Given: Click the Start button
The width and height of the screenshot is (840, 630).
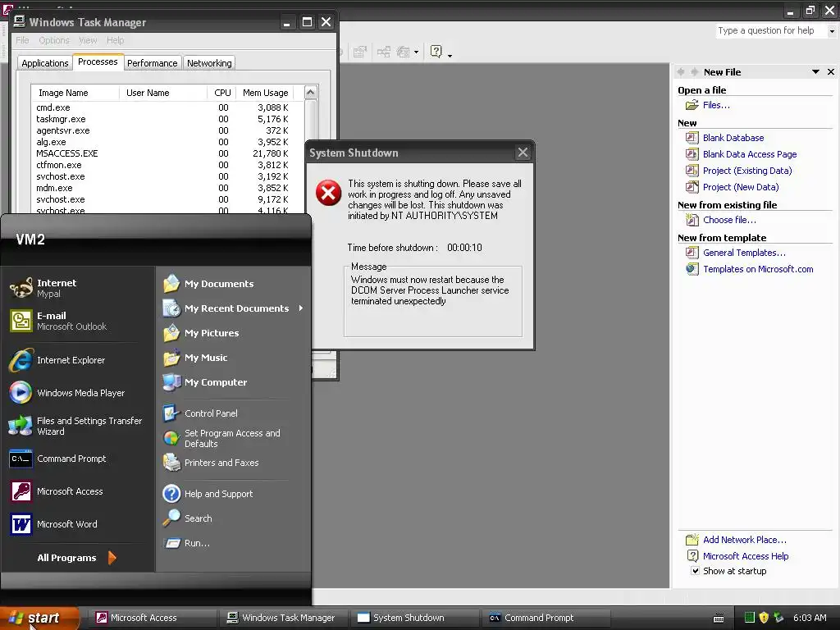Looking at the screenshot, I should point(39,618).
